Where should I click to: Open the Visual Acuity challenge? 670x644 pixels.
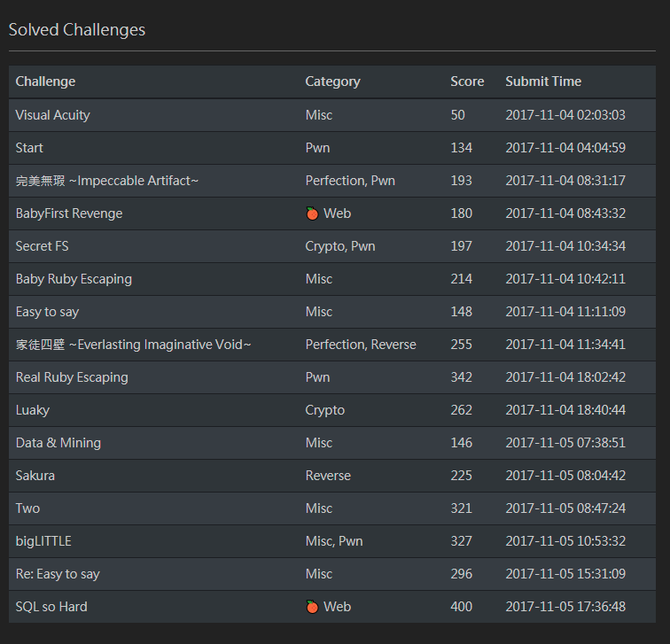pos(52,115)
